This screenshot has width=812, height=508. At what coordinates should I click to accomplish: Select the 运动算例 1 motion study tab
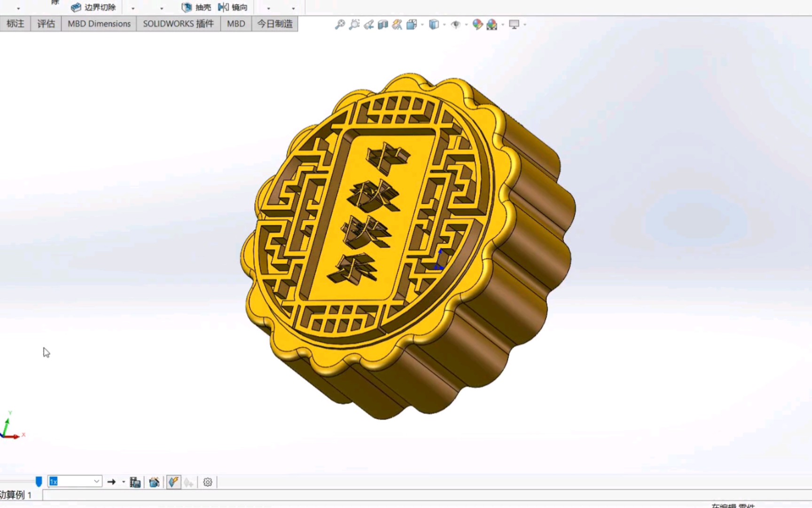pyautogui.click(x=16, y=495)
